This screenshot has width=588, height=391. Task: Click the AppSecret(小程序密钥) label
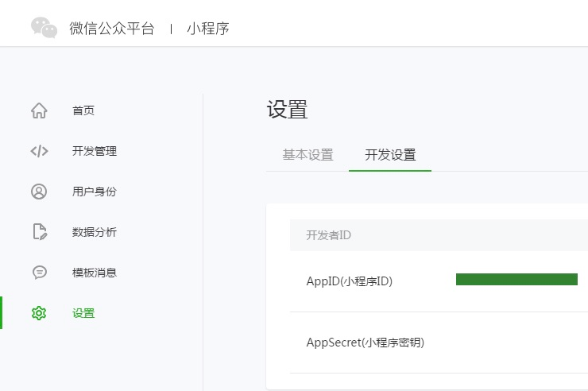[366, 343]
